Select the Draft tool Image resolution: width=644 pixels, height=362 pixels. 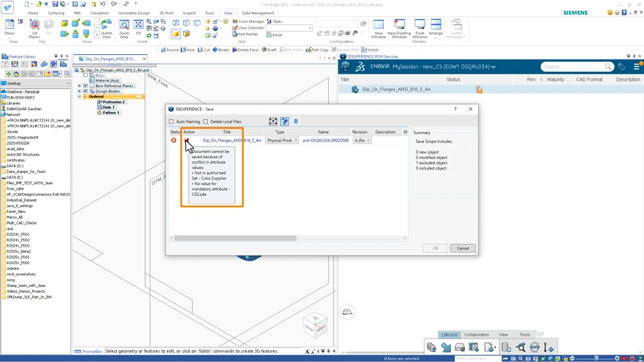[x=269, y=50]
